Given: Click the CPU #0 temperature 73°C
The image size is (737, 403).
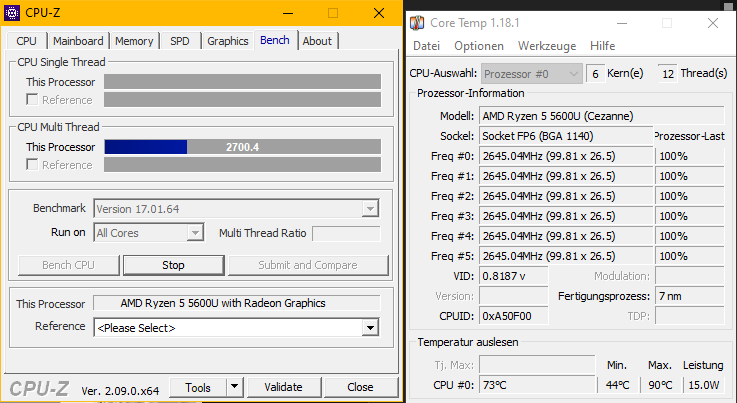Looking at the screenshot, I should pos(537,385).
